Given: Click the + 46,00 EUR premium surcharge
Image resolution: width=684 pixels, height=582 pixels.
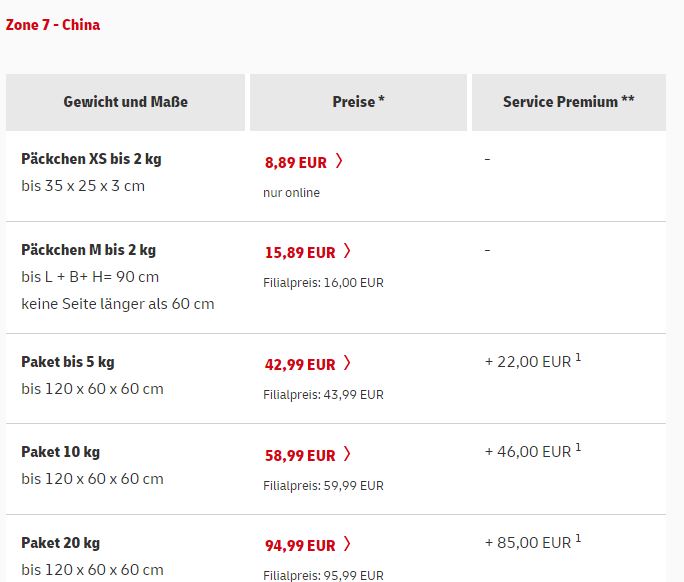Looking at the screenshot, I should tap(533, 451).
